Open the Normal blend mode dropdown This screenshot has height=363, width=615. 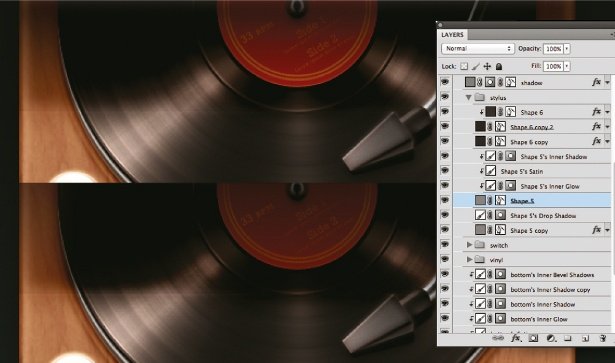[x=478, y=49]
